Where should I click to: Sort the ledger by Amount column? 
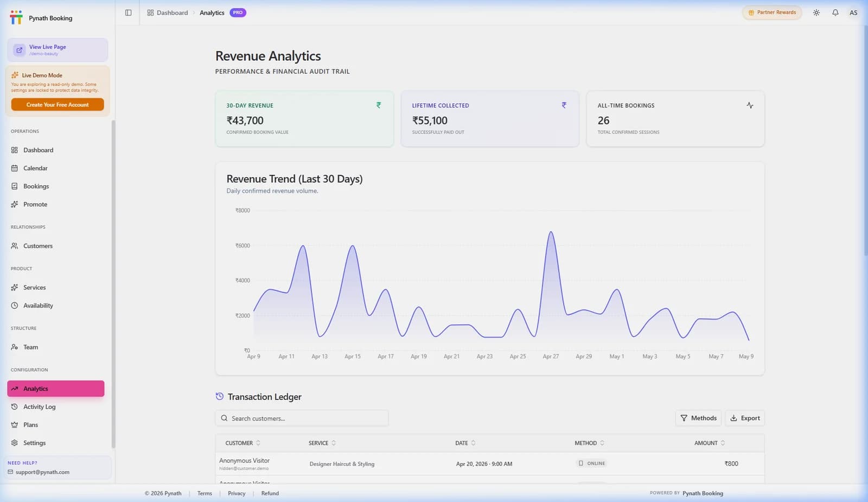[x=710, y=443]
